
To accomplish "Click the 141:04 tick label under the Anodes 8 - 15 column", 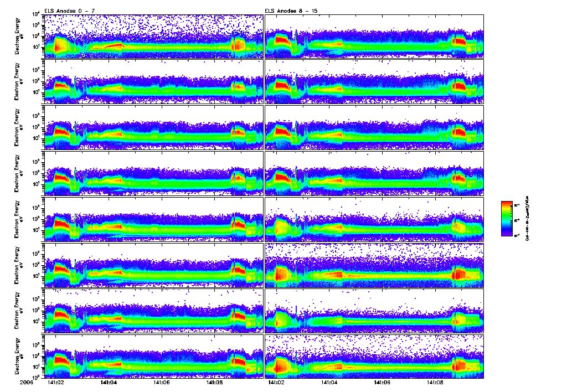I will coord(329,382).
